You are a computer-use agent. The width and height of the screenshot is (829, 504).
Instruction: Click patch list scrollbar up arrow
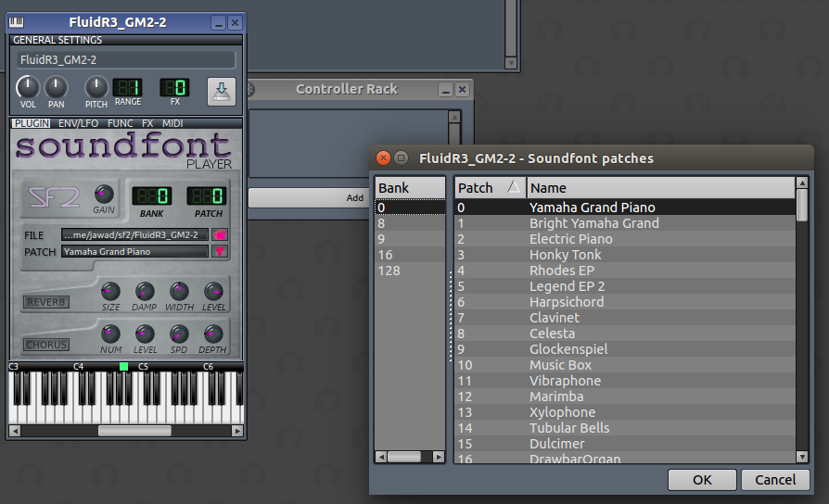tap(802, 183)
